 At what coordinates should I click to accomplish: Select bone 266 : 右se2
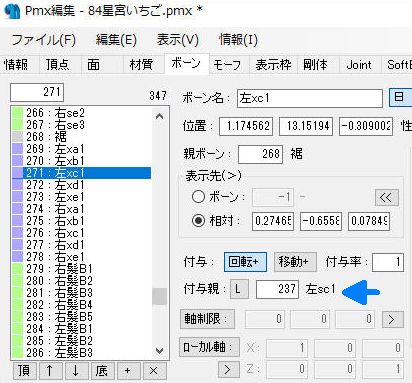82,113
